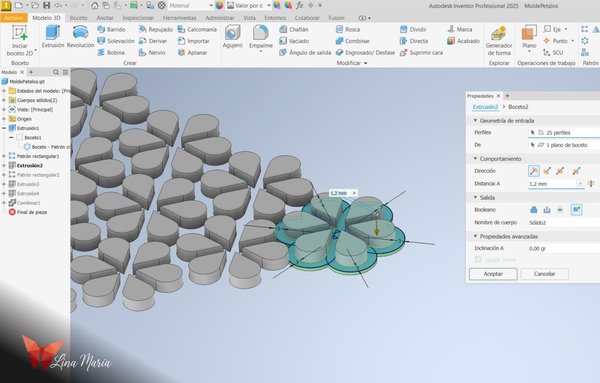Collapse the Propiedades avanzadas section
The width and height of the screenshot is (600, 383).
(475, 236)
